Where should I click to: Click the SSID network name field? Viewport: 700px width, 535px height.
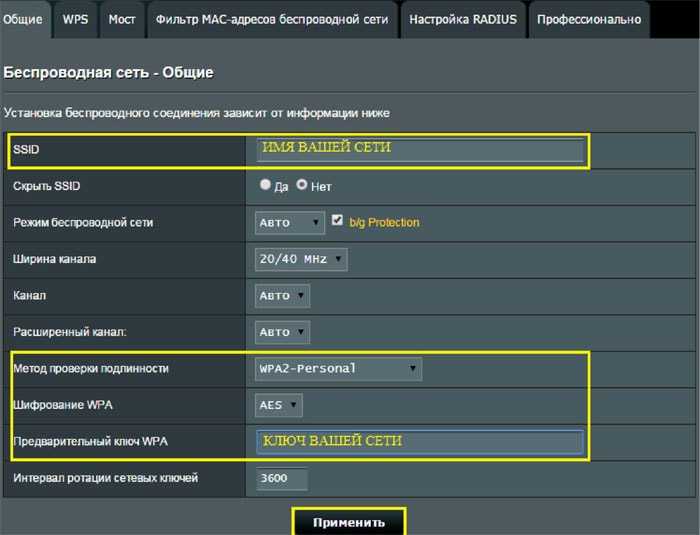point(420,150)
